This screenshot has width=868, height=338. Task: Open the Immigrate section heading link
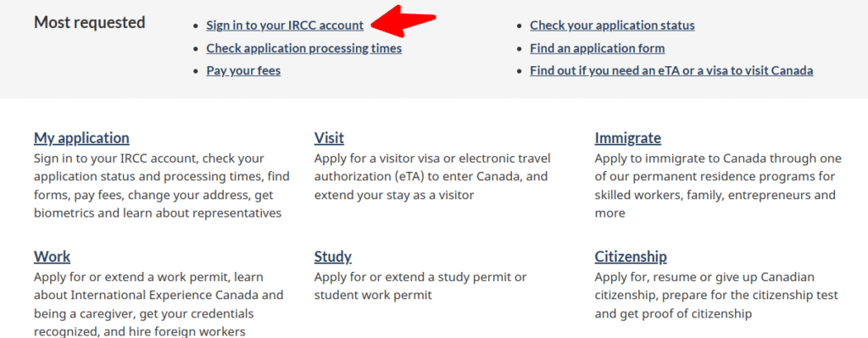(x=628, y=138)
